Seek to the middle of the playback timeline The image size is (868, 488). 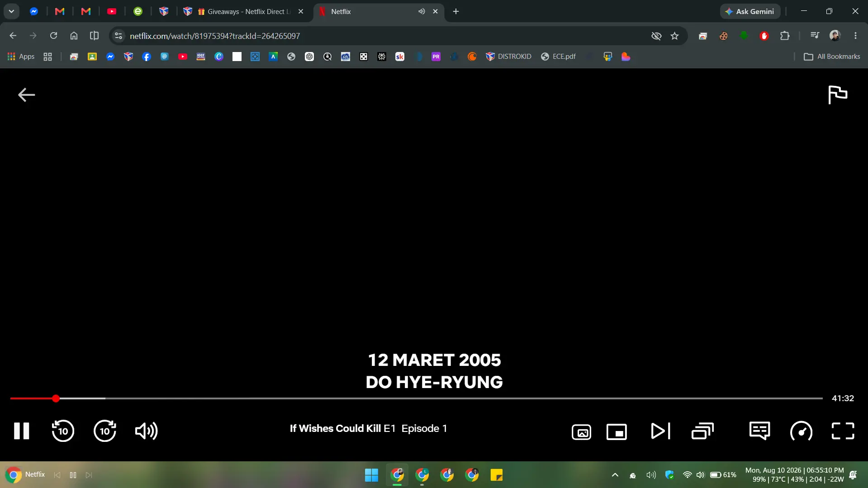click(x=416, y=398)
